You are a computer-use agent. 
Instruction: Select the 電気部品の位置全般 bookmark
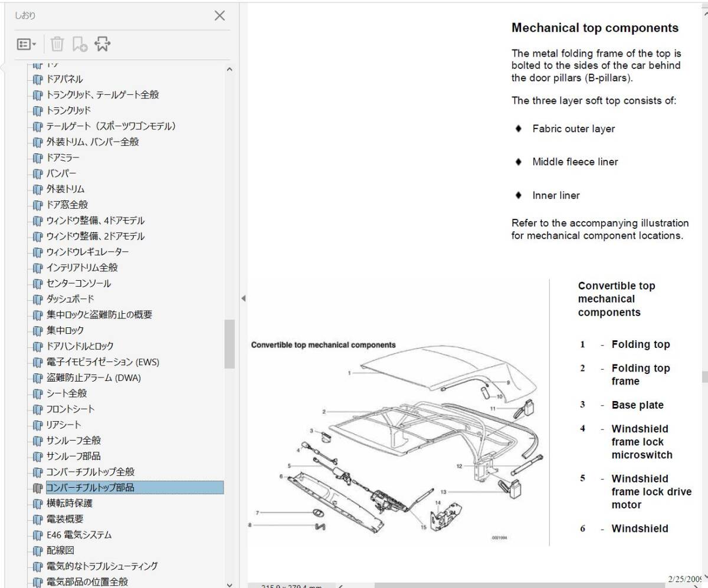[x=87, y=582]
